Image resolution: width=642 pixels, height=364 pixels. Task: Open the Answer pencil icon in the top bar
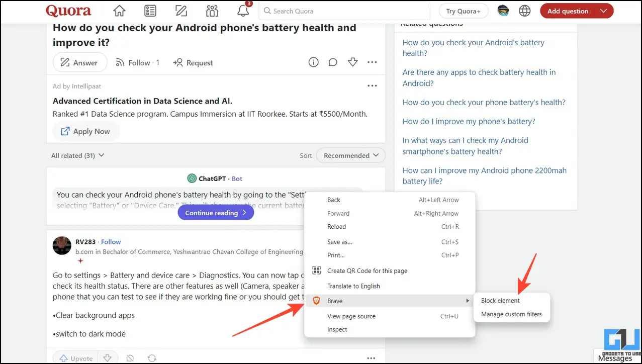181,11
